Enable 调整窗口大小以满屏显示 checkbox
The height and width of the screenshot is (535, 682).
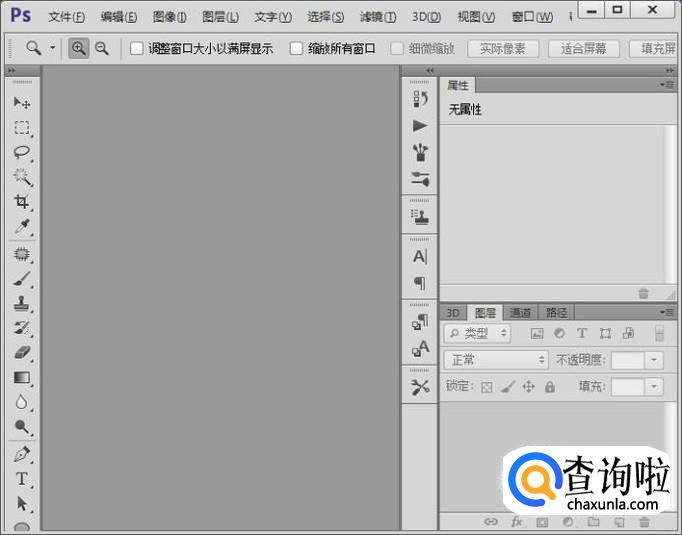click(137, 48)
